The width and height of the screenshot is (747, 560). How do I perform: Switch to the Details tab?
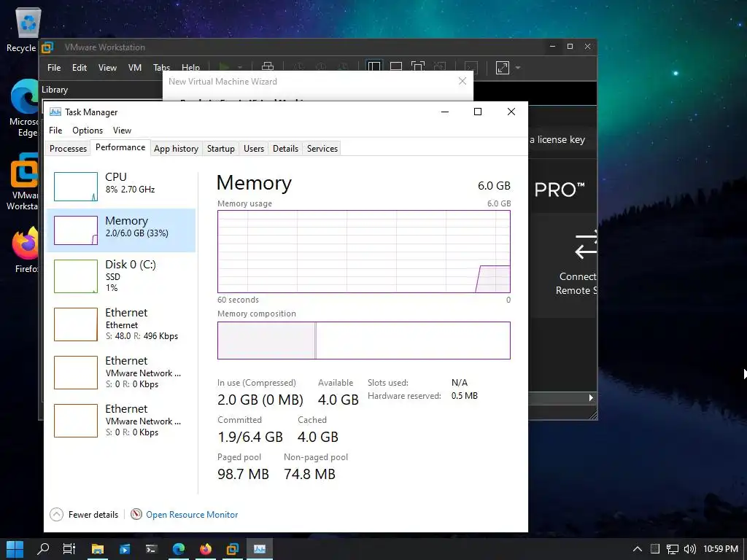(x=285, y=149)
